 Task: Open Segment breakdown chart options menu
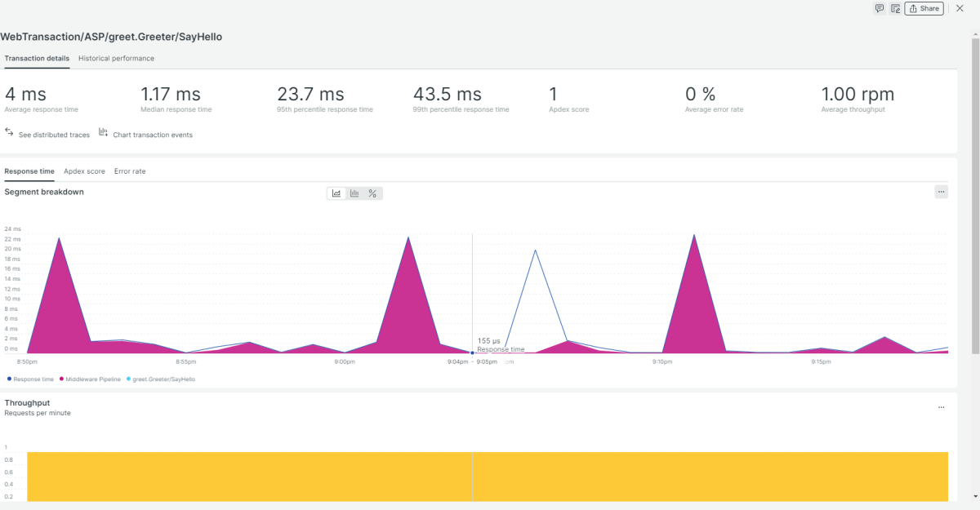click(941, 192)
